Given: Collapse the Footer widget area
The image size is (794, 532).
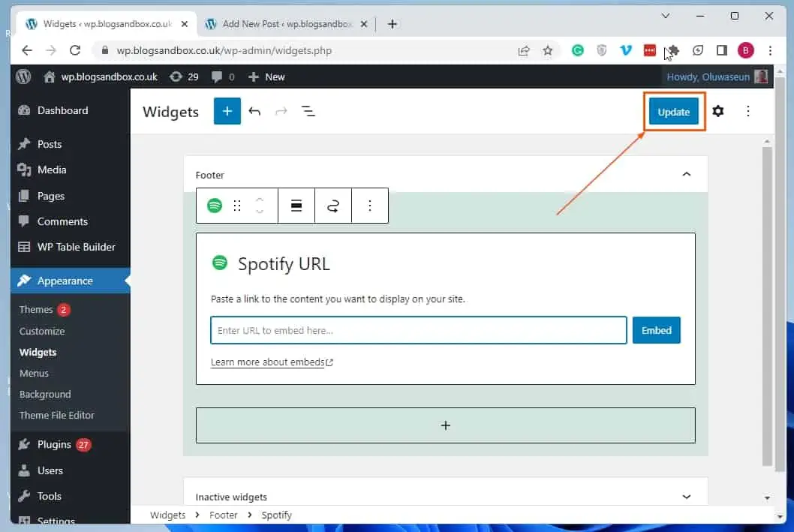Looking at the screenshot, I should [x=686, y=175].
